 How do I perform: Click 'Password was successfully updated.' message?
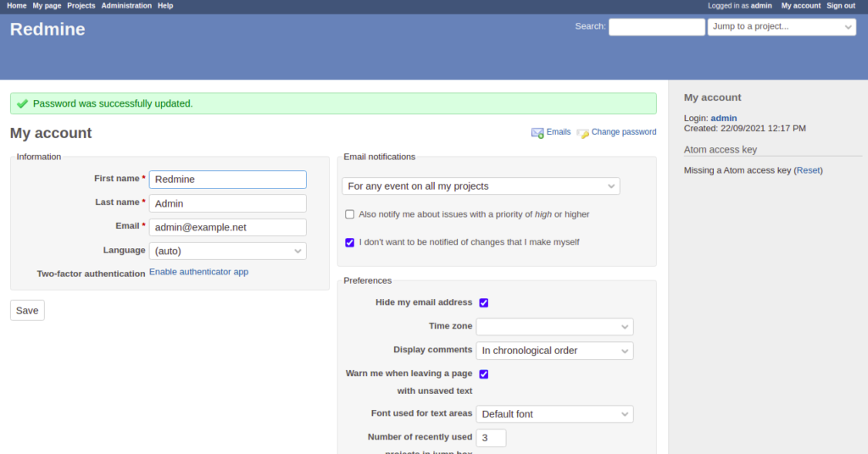click(113, 103)
